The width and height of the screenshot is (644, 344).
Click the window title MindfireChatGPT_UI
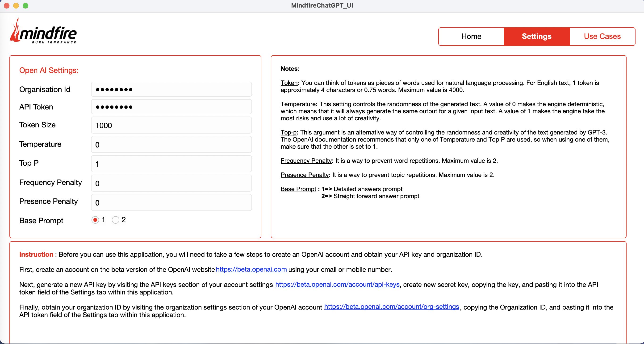322,5
